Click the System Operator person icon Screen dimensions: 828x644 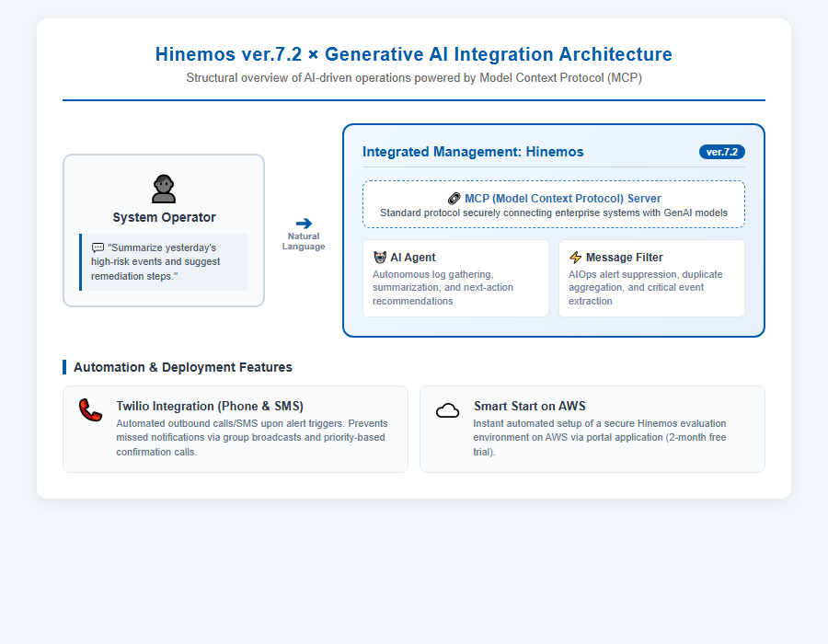tap(164, 189)
